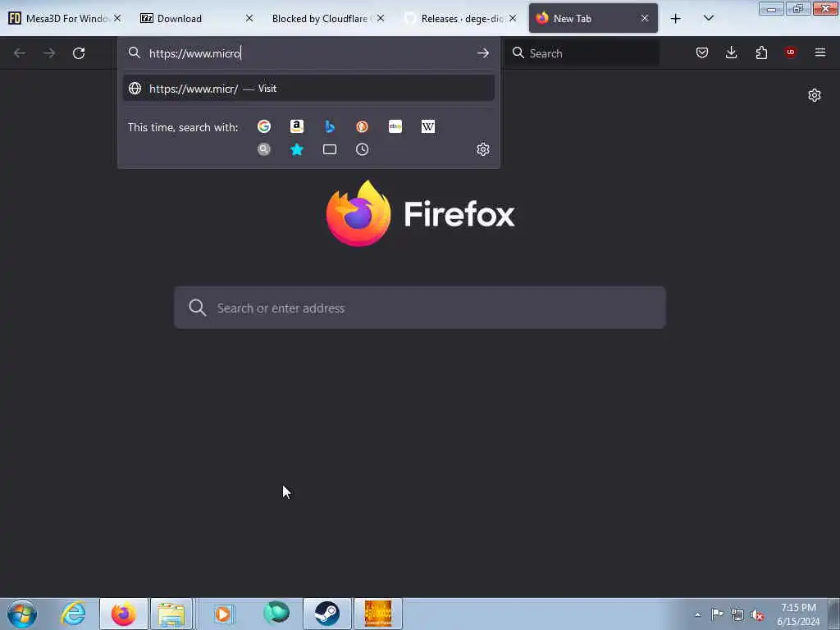840x630 pixels.
Task: Search this time with Wikipedia
Action: tap(428, 126)
